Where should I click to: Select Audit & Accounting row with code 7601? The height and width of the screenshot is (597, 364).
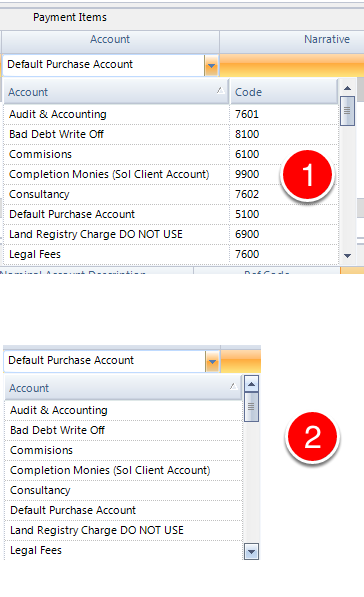pyautogui.click(x=171, y=114)
